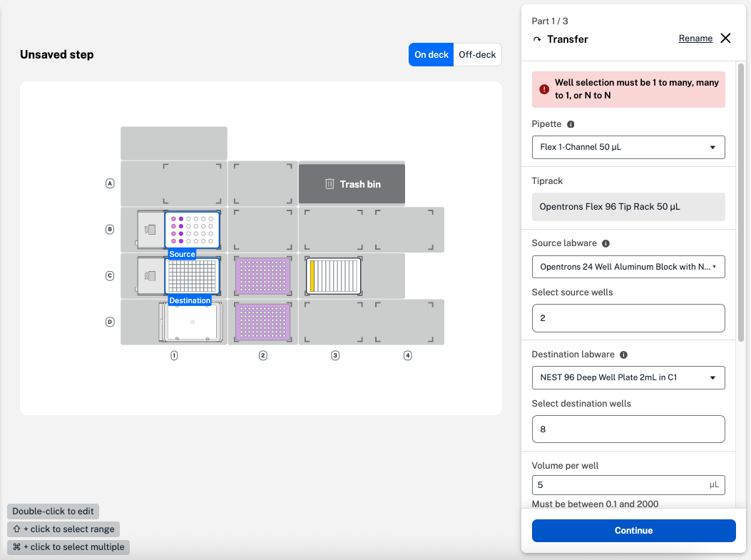Expand the Source labware dropdown
The width and height of the screenshot is (751, 560).
pyautogui.click(x=628, y=267)
